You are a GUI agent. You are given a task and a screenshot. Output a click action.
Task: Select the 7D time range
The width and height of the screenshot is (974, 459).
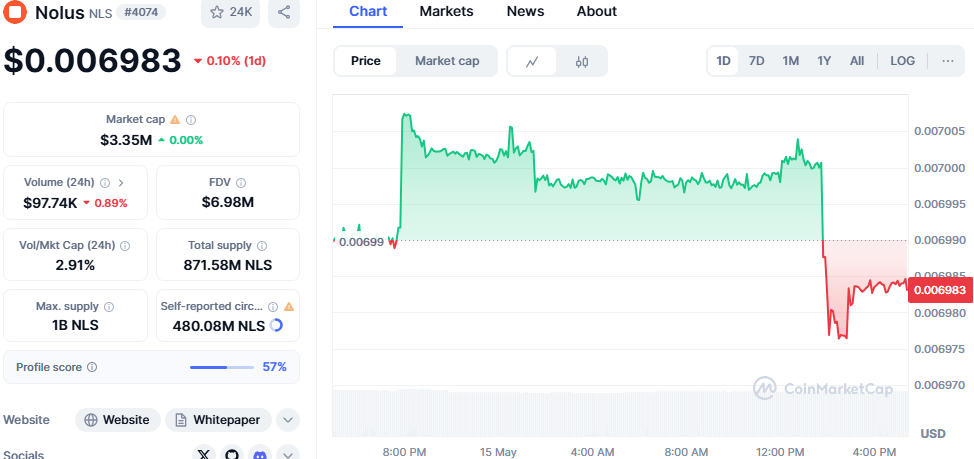757,61
